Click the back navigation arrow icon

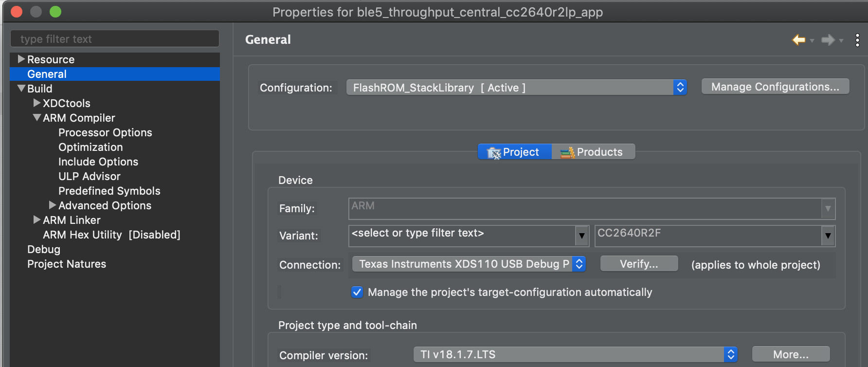click(798, 40)
